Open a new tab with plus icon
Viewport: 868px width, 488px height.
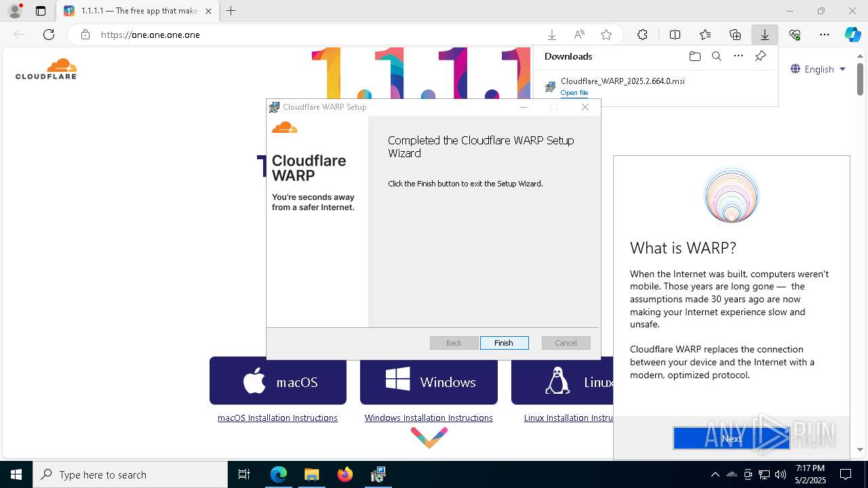[231, 11]
